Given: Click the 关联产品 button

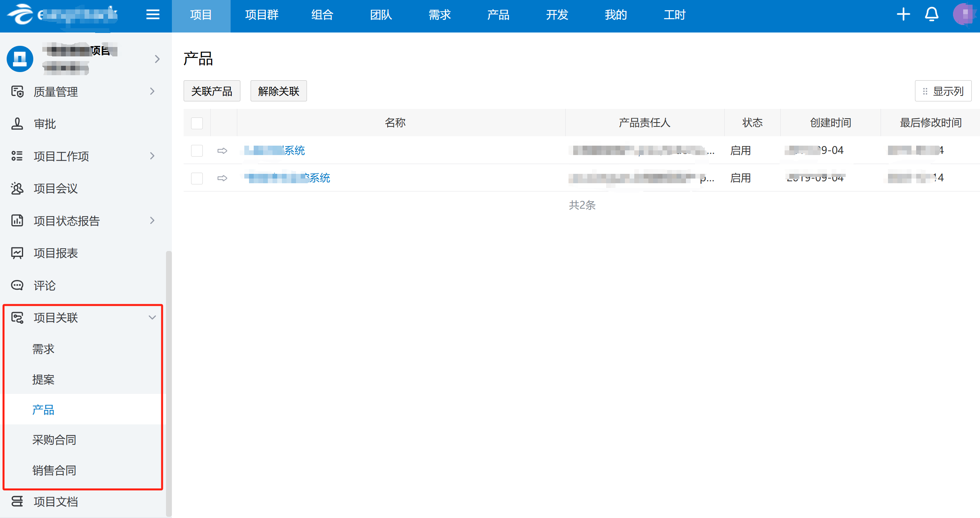Looking at the screenshot, I should [x=212, y=91].
